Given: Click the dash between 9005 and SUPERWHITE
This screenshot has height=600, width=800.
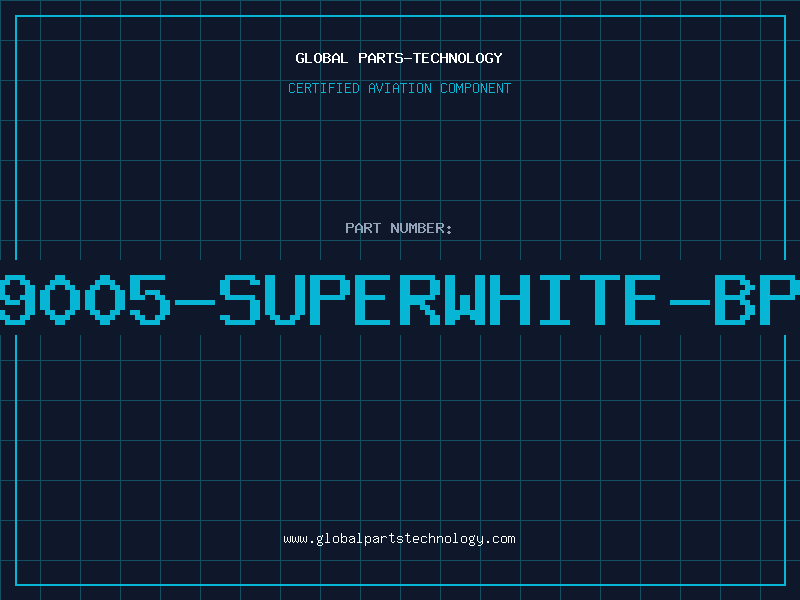Looking at the screenshot, I should [195, 302].
